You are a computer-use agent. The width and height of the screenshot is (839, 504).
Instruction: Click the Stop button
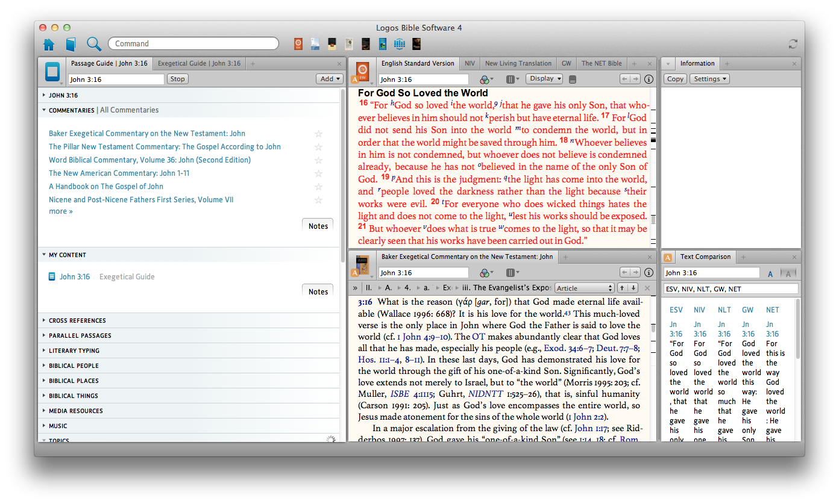[178, 79]
